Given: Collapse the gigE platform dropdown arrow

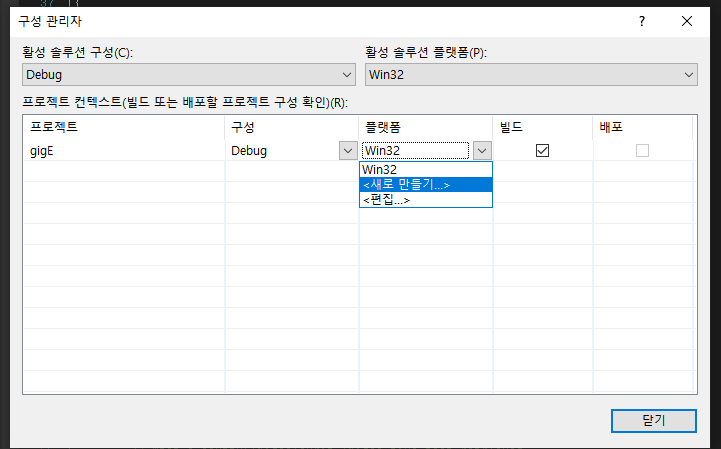Looking at the screenshot, I should tap(482, 150).
